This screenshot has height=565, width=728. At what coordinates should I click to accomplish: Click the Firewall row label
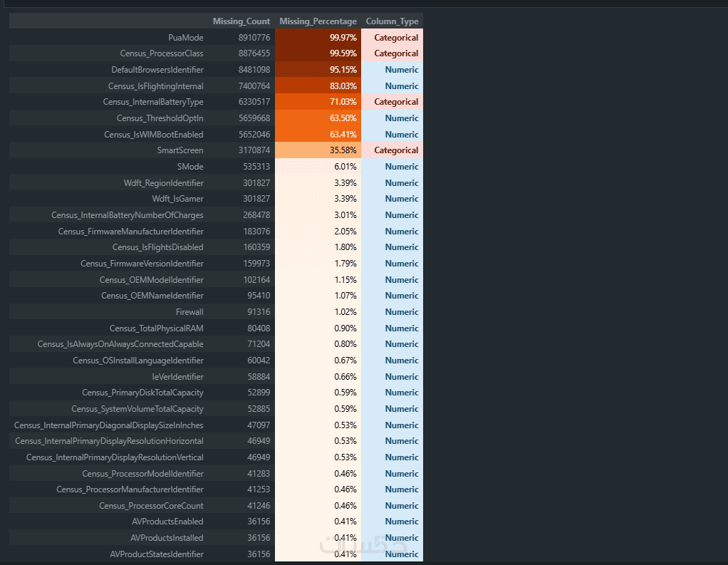(189, 312)
